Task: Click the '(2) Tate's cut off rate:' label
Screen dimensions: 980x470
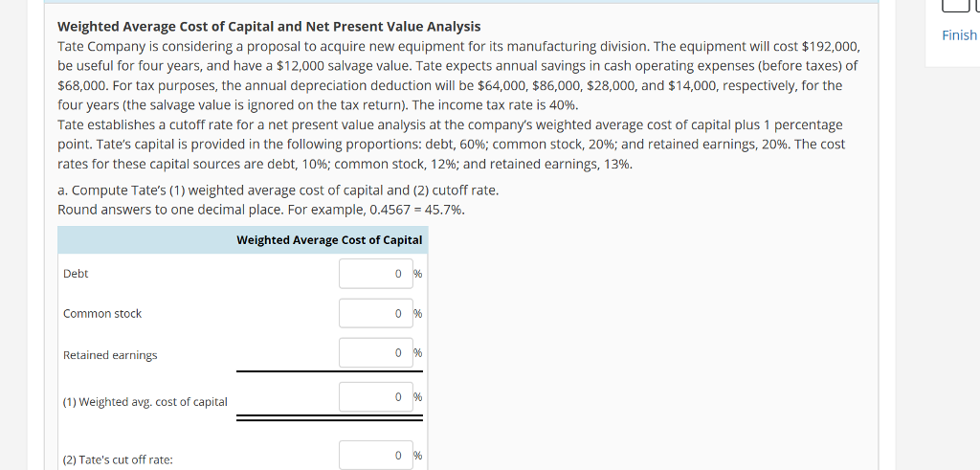Action: (x=118, y=460)
